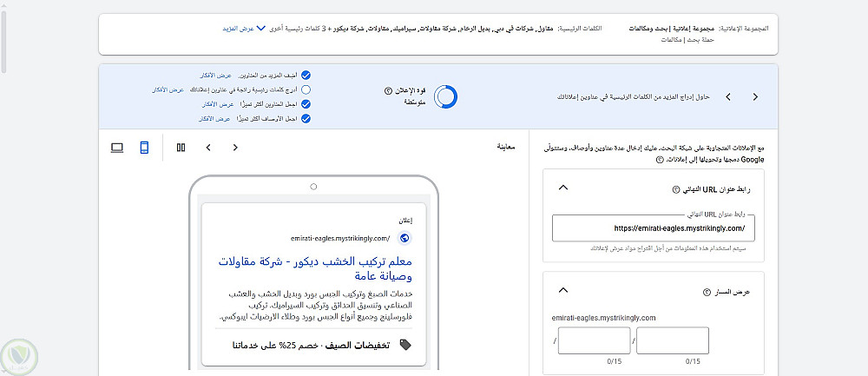This screenshot has width=868, height=376.
Task: Click the 'إعلان' label in ad preview
Action: (x=405, y=220)
